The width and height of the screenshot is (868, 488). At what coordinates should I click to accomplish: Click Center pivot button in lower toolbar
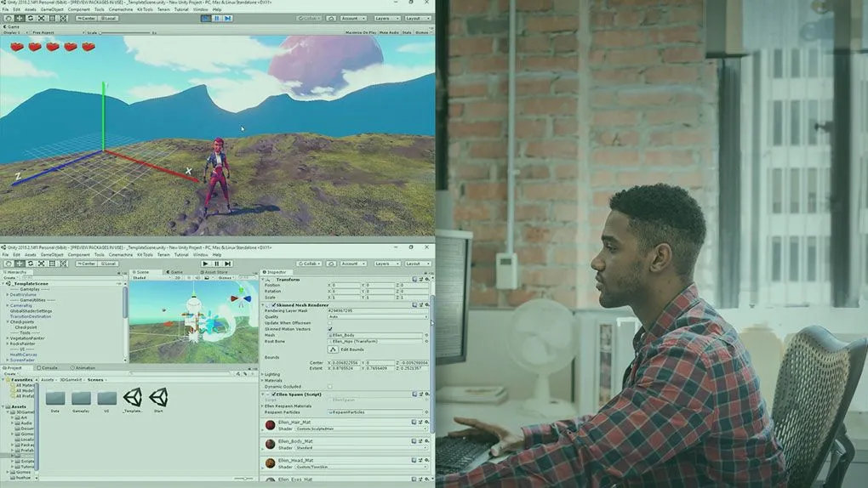(x=86, y=264)
